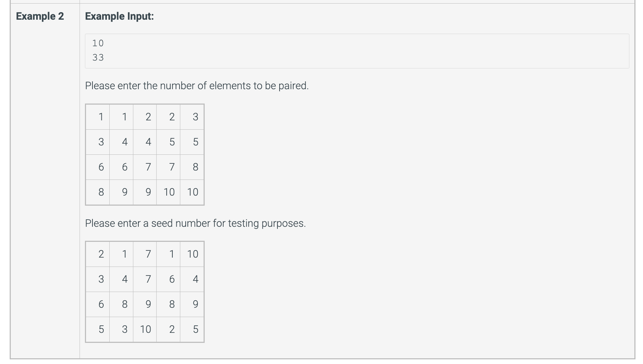Image resolution: width=643 pixels, height=364 pixels.
Task: Select the last 10 cell of the first table
Action: (x=192, y=192)
